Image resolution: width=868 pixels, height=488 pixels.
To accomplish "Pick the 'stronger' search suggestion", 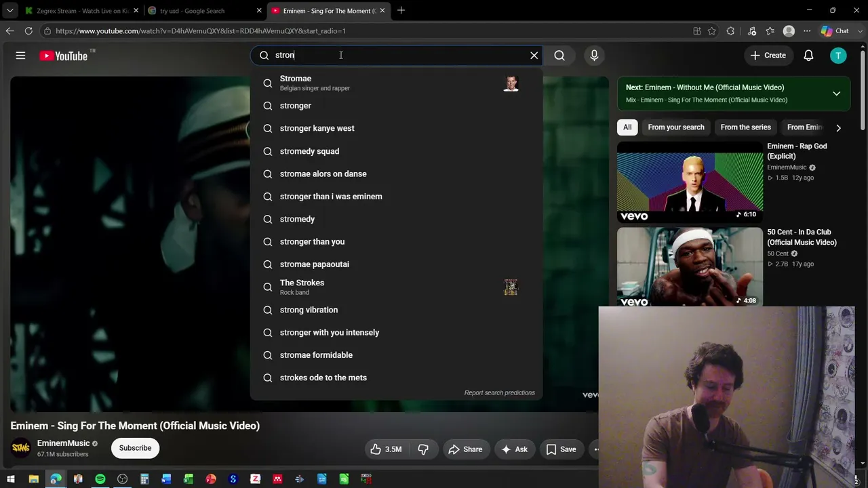I will [x=397, y=106].
